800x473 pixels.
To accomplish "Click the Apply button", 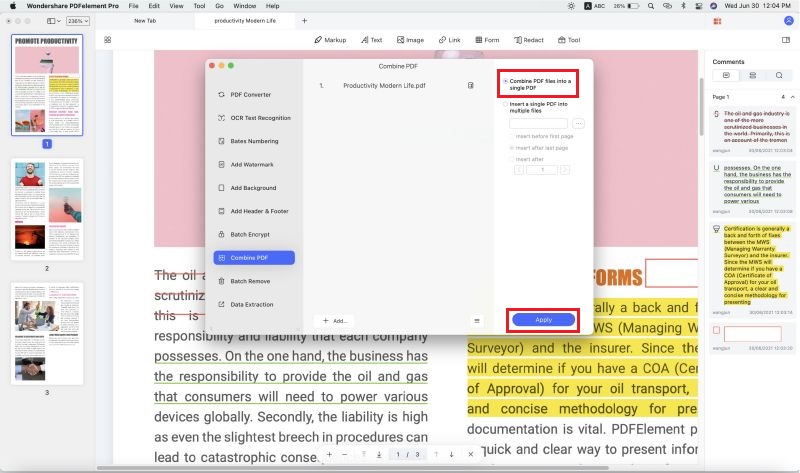I will [543, 320].
